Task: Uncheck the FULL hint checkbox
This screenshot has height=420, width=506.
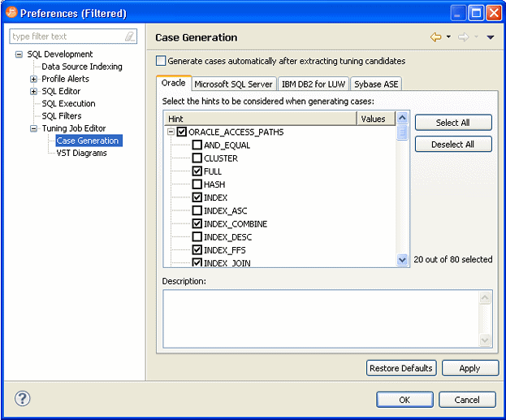Action: [x=197, y=171]
